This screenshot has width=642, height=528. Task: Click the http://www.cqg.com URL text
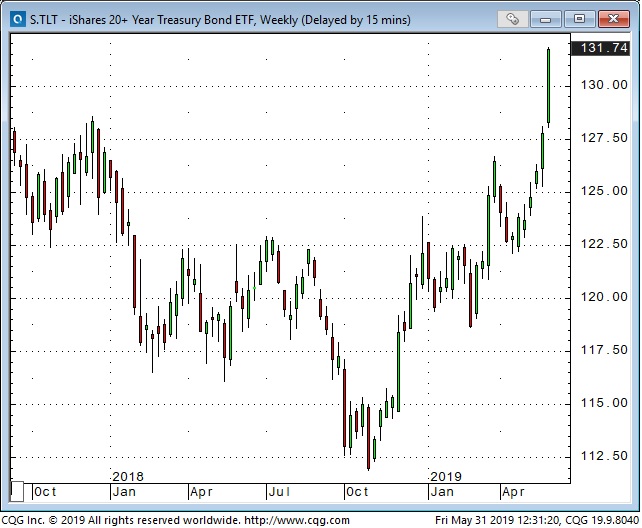pyautogui.click(x=297, y=520)
